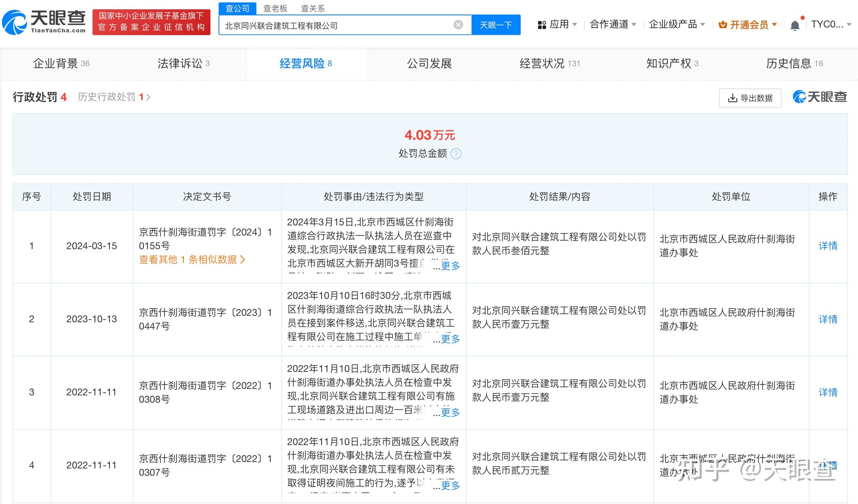Open the TYC0... account dropdown
The height and width of the screenshot is (504, 858).
[831, 25]
